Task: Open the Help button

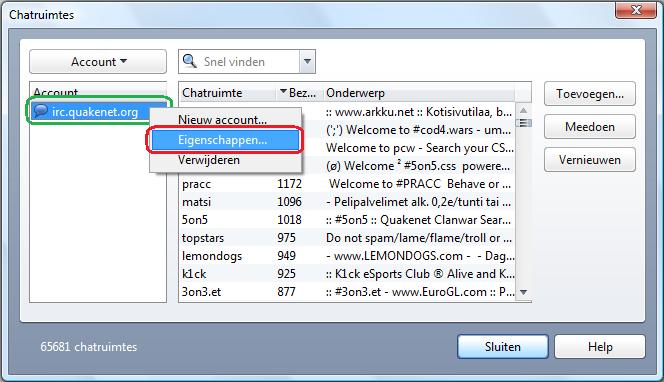Action: pyautogui.click(x=600, y=347)
